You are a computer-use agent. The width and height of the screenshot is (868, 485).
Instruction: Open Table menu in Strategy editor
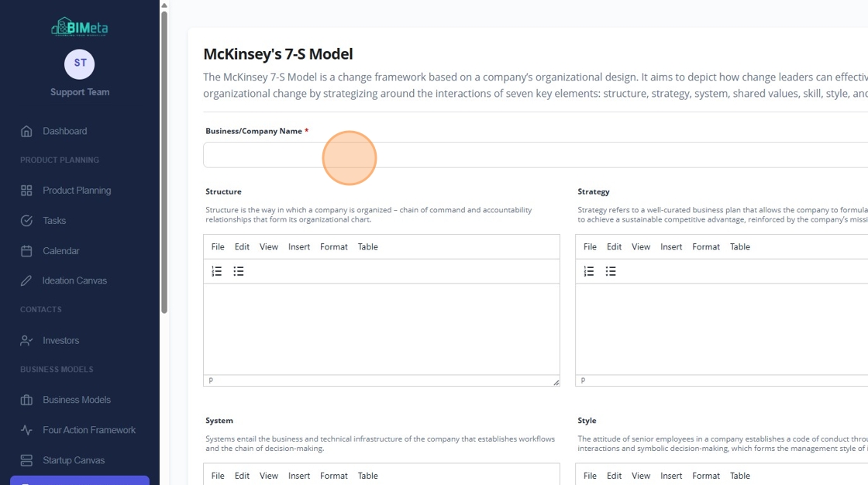pos(740,246)
